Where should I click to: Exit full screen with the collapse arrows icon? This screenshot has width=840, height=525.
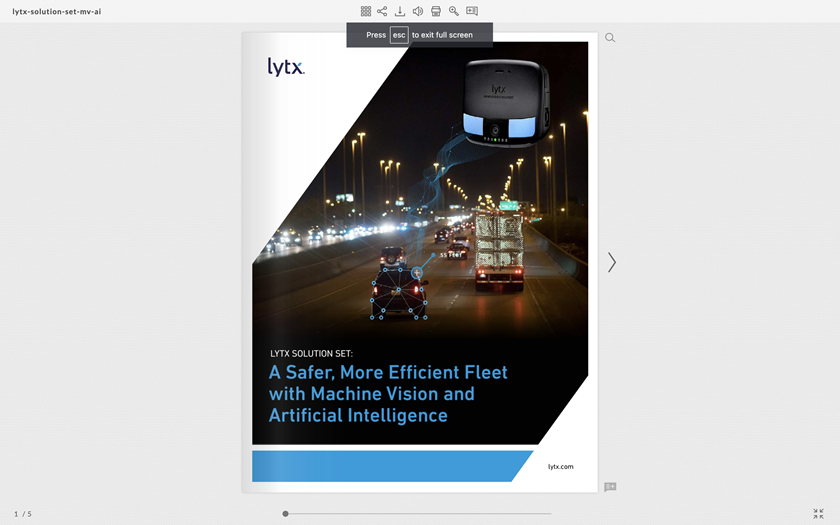click(x=818, y=513)
